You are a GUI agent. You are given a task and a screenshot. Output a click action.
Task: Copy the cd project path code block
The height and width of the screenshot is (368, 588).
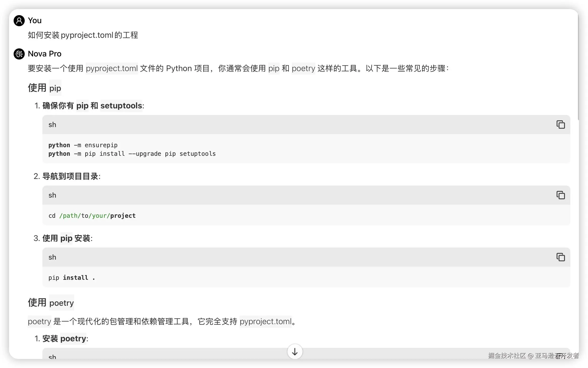(561, 195)
